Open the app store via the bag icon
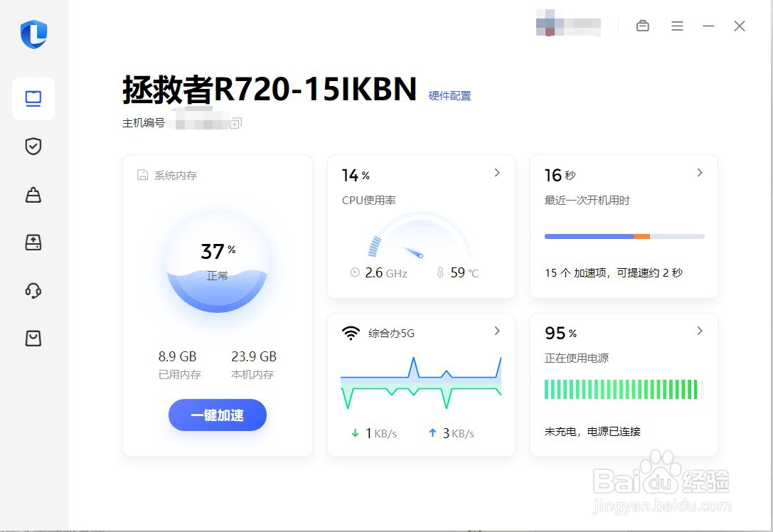Viewport: 773px width, 532px height. pyautogui.click(x=33, y=338)
